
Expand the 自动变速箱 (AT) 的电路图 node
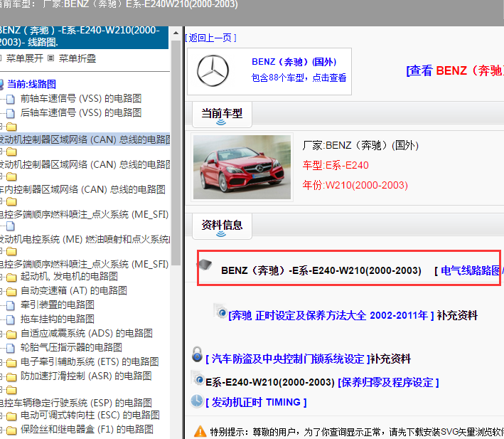[x=1, y=292]
